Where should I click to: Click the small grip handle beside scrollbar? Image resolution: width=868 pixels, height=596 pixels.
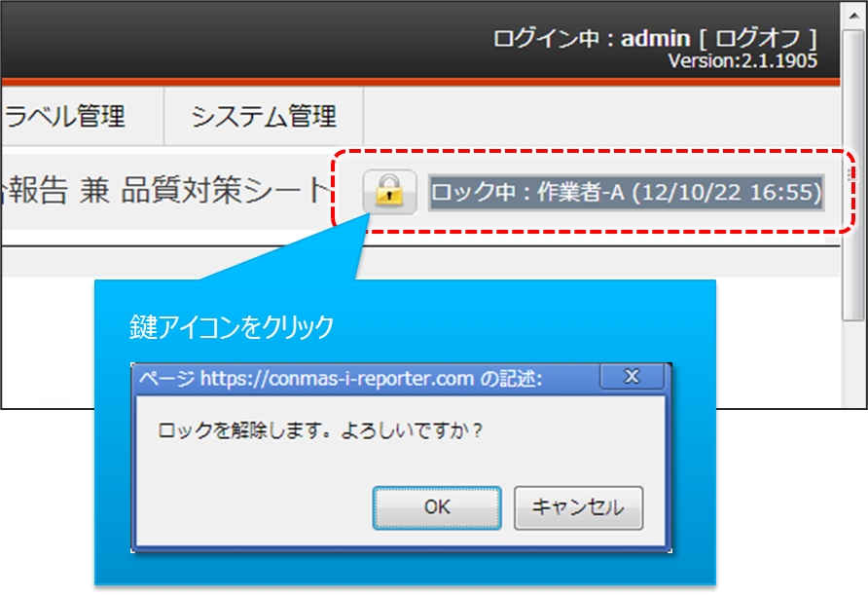pyautogui.click(x=850, y=174)
